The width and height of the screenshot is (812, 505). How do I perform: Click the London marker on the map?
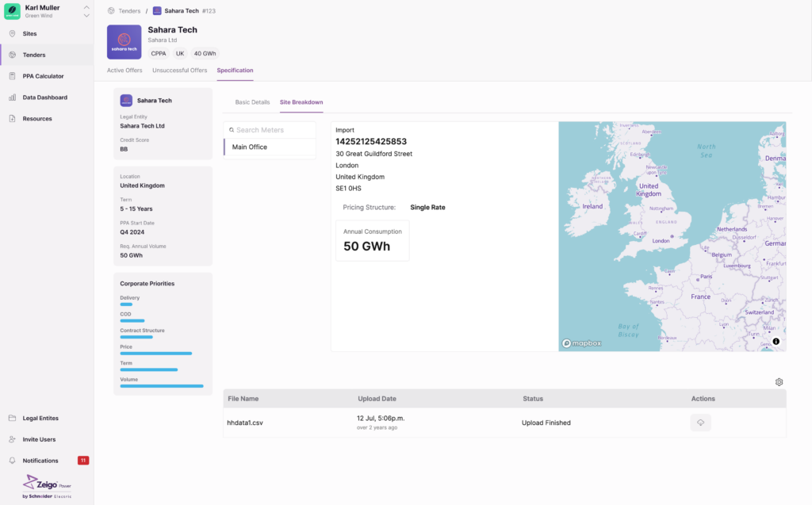672,236
